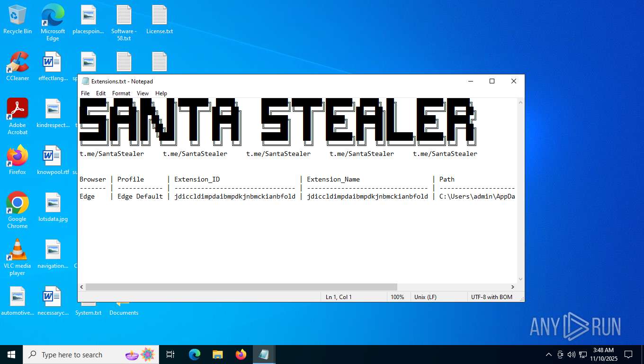The image size is (644, 364).
Task: Select the System.txt desktop file
Action: tap(88, 309)
